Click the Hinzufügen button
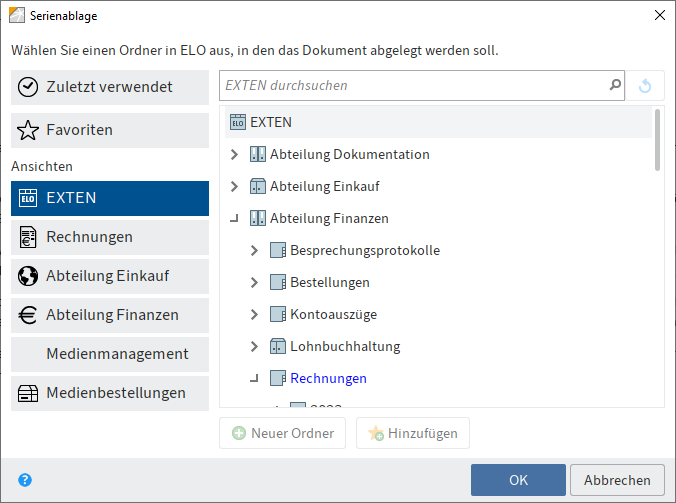676x503 pixels. pos(413,433)
